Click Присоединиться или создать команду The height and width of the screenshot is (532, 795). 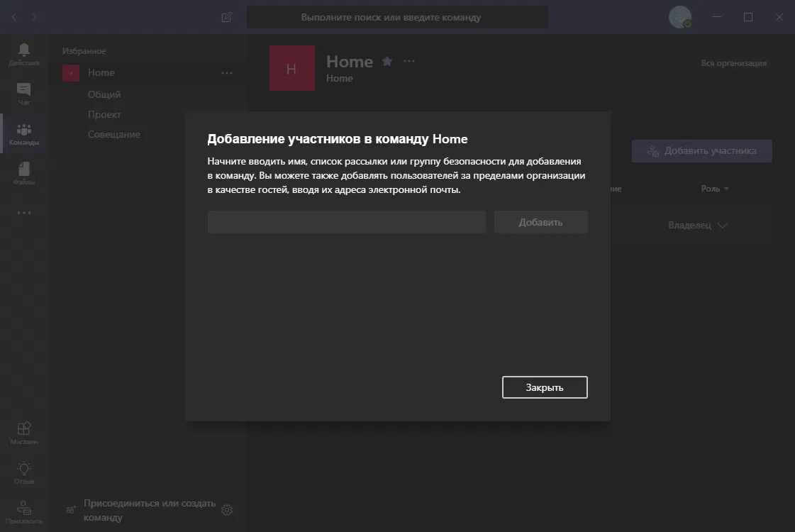[150, 510]
